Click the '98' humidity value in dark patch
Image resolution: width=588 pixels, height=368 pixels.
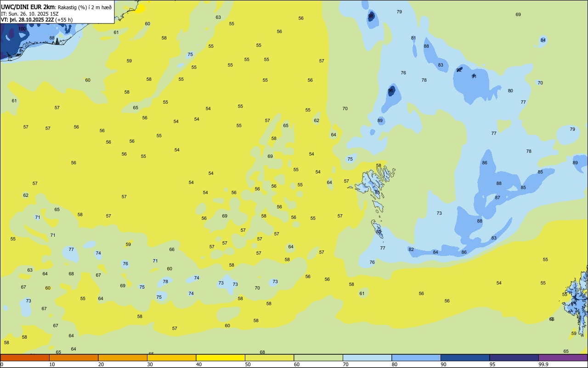pos(371,17)
